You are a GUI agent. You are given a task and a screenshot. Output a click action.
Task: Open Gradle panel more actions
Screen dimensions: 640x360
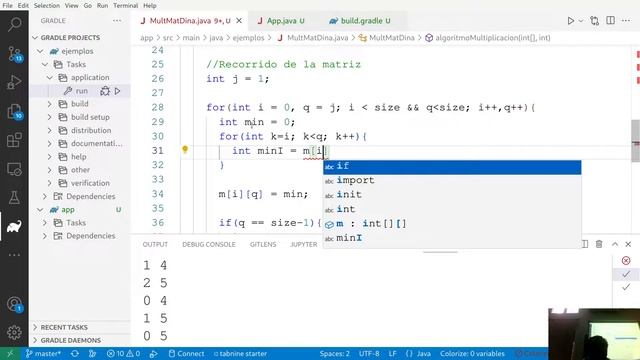[117, 20]
